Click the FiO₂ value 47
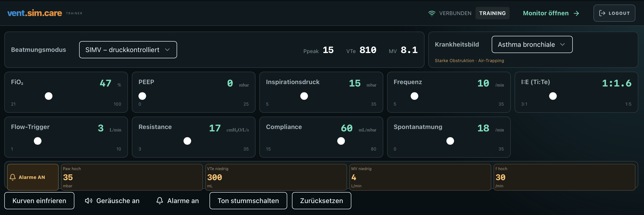 coord(105,83)
